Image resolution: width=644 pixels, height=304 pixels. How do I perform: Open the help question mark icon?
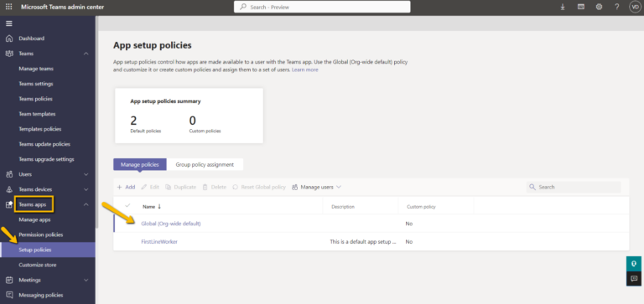tap(617, 7)
